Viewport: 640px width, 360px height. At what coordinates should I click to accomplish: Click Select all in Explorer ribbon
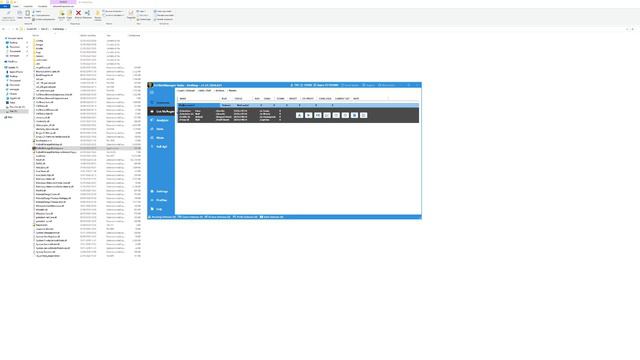162,11
